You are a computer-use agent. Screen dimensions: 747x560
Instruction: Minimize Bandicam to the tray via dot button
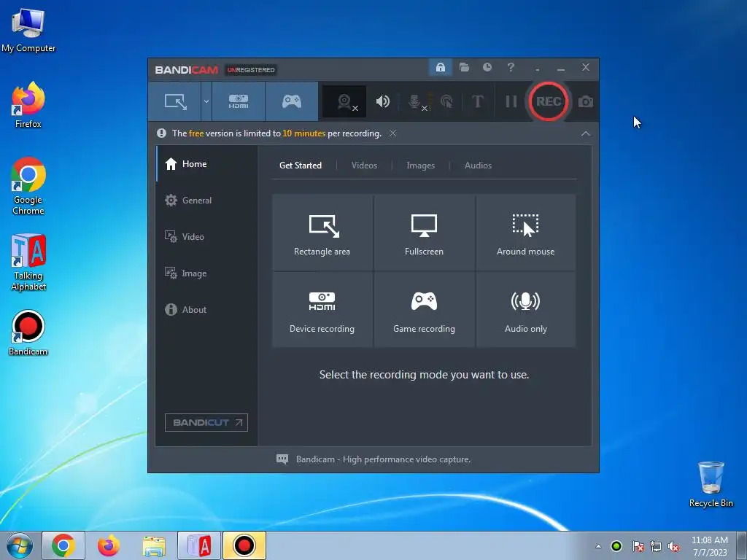tap(538, 69)
